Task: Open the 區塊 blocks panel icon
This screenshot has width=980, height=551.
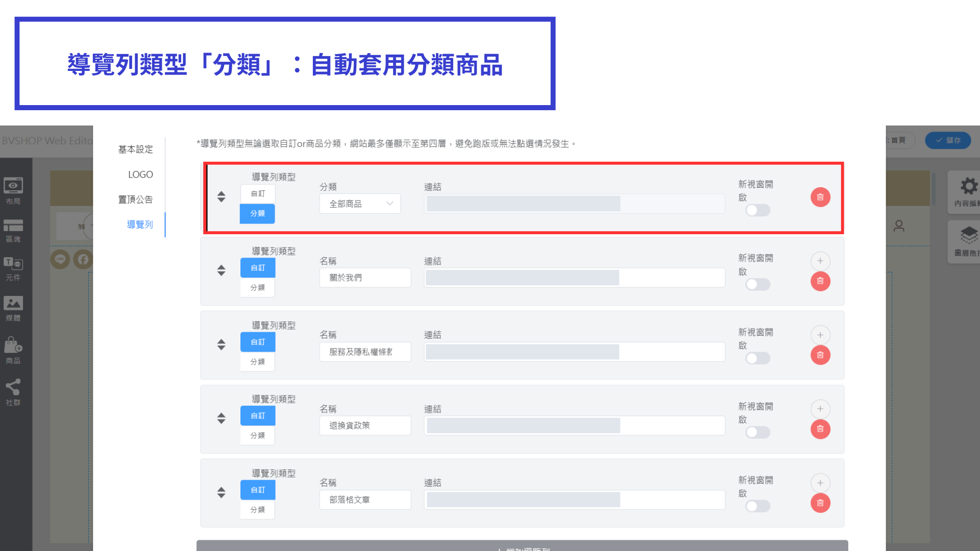Action: pos(13,231)
